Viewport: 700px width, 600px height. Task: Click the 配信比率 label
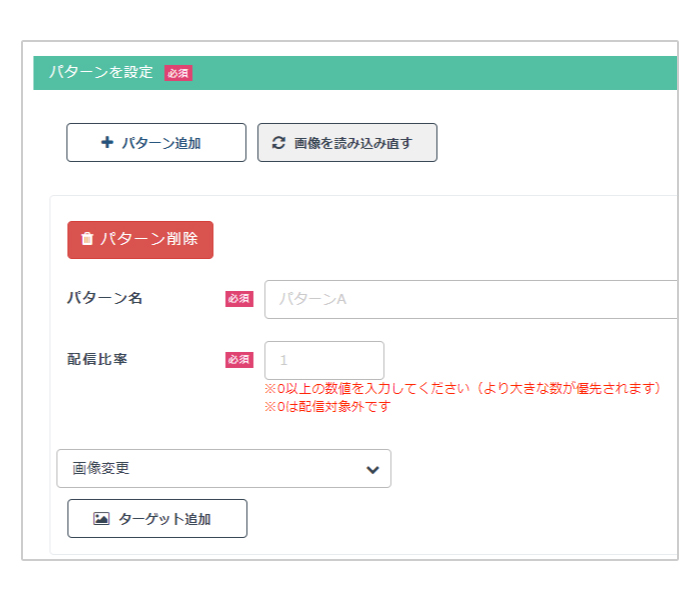click(97, 359)
